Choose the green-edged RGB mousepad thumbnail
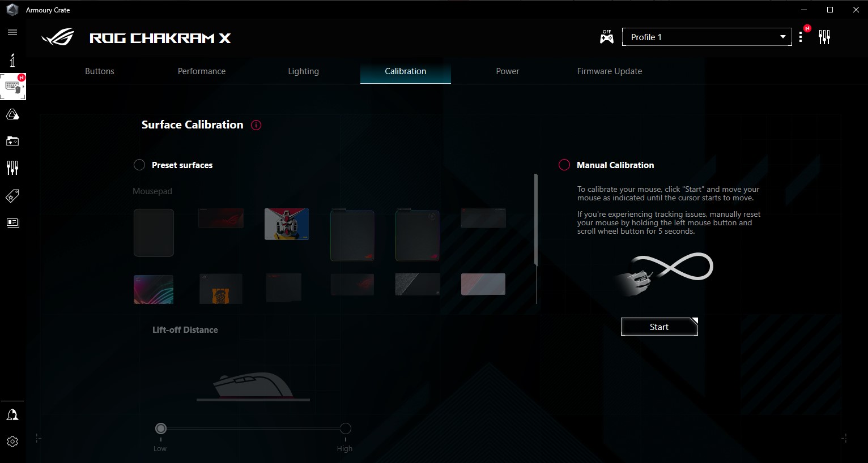Screen dimensions: 868x463 coord(352,235)
